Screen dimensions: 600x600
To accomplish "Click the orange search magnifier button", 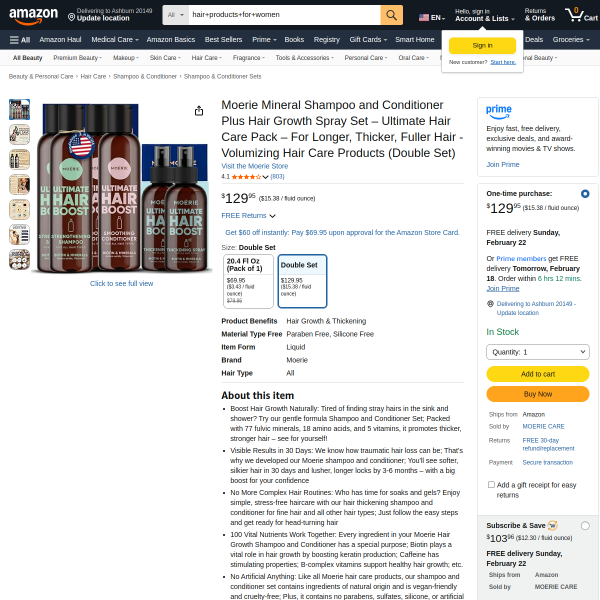I will 391,15.
